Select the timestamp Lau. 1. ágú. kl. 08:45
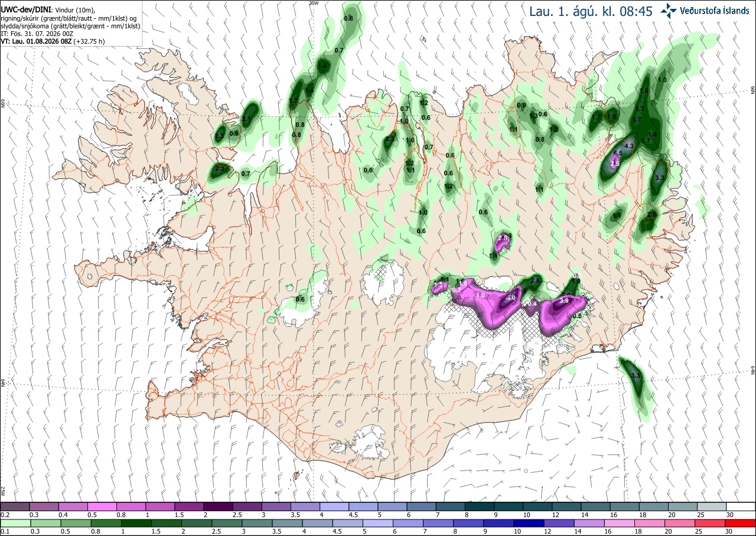This screenshot has height=536, width=756. (591, 11)
